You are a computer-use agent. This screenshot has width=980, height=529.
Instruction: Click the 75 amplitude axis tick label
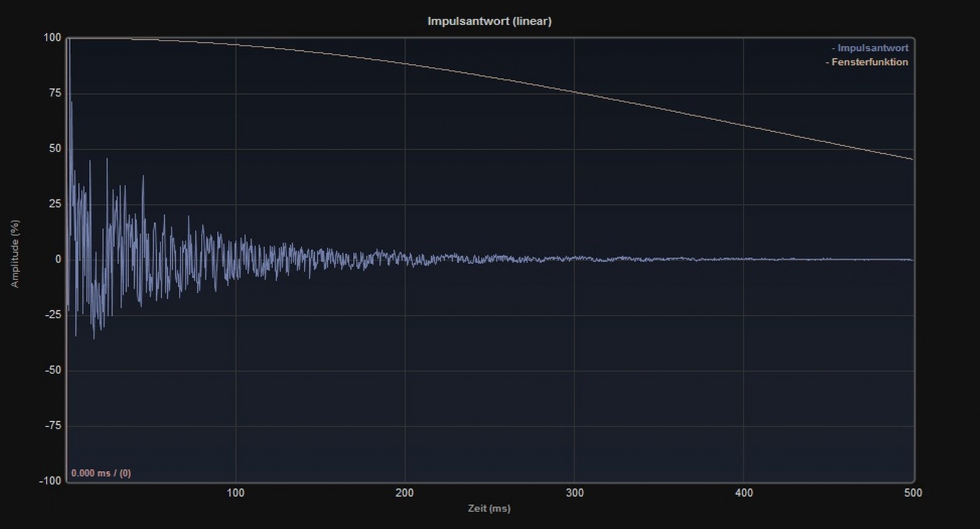pos(55,93)
